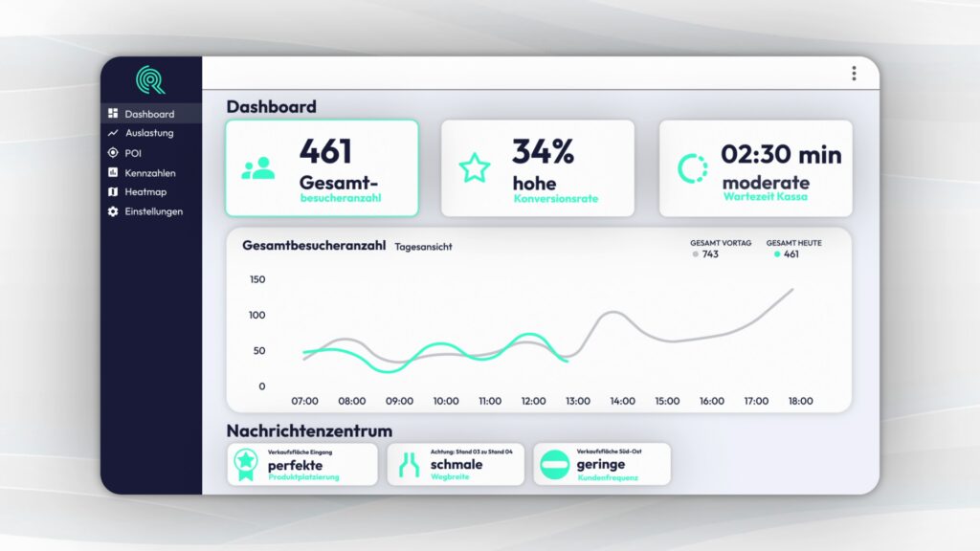Select the 34% Konversionsrate card

click(537, 168)
